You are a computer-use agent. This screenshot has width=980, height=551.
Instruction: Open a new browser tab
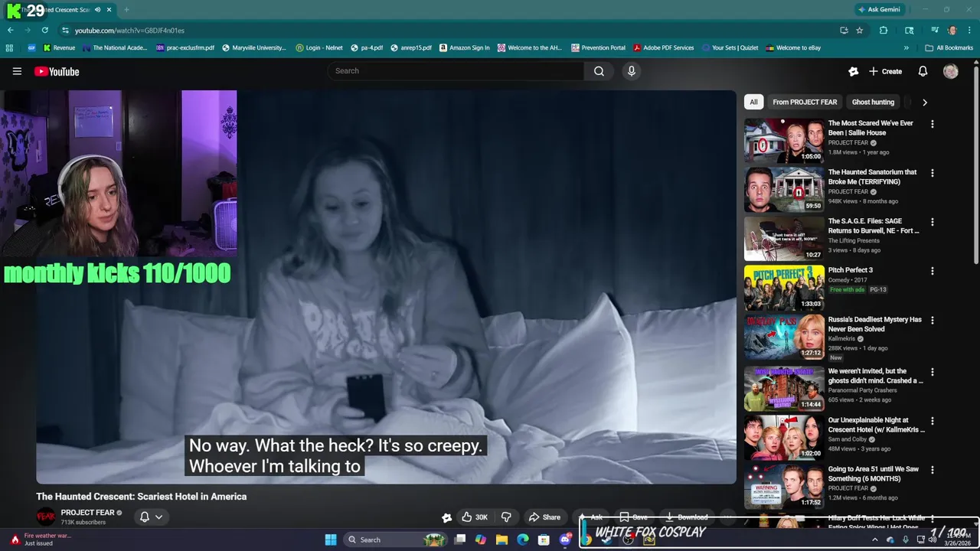pyautogui.click(x=126, y=9)
